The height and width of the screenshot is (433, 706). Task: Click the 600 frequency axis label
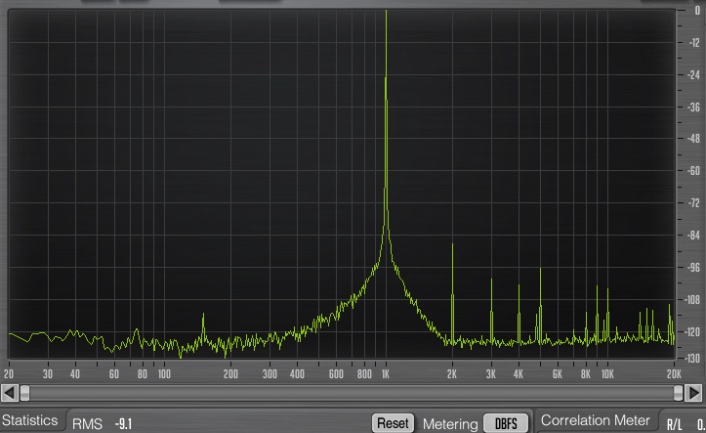click(x=336, y=374)
